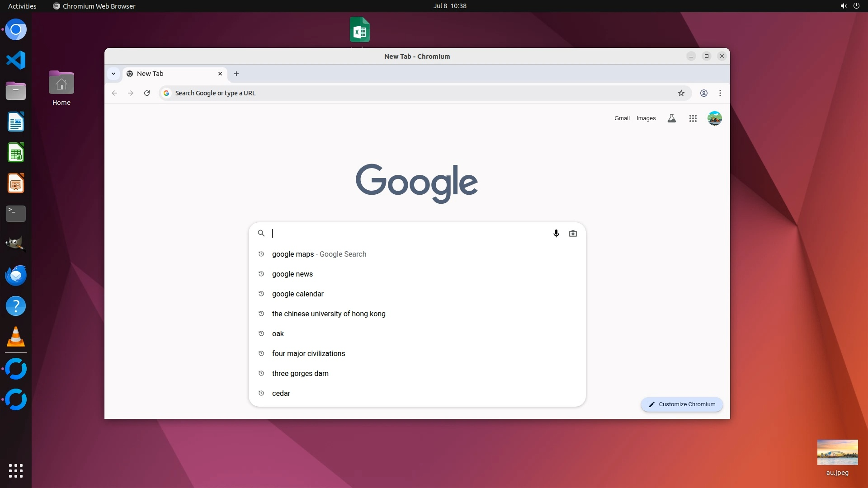This screenshot has width=868, height=488.
Task: Open search by image camera icon
Action: tap(573, 233)
